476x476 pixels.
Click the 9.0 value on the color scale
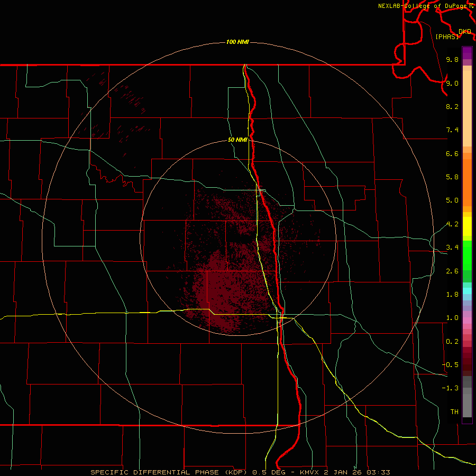coord(452,83)
